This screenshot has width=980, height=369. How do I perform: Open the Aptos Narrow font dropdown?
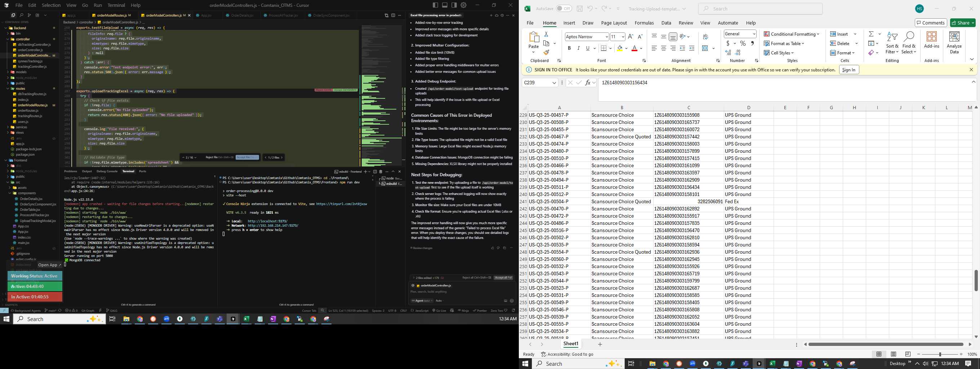click(606, 36)
